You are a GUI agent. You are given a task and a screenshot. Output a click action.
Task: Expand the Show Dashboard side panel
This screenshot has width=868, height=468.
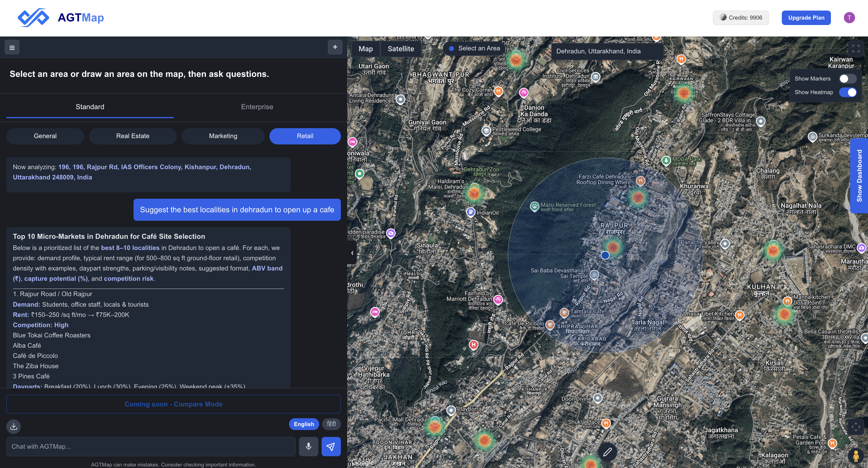(x=859, y=176)
